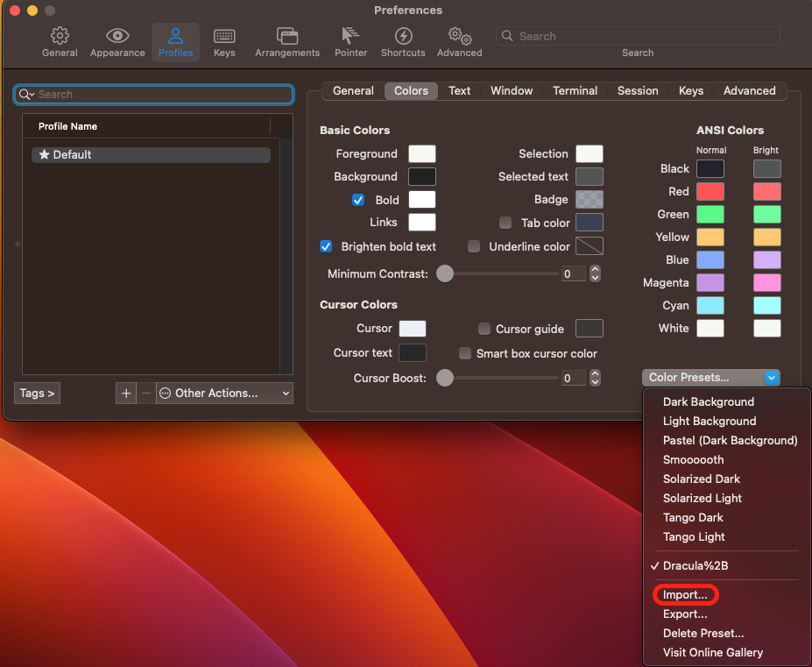Switch to the Terminal tab

tap(575, 90)
